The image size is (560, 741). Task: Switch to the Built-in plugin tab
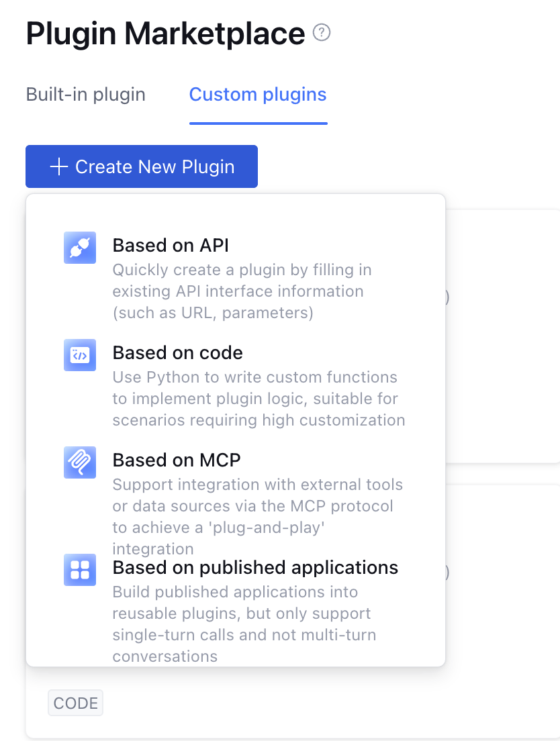(x=85, y=95)
